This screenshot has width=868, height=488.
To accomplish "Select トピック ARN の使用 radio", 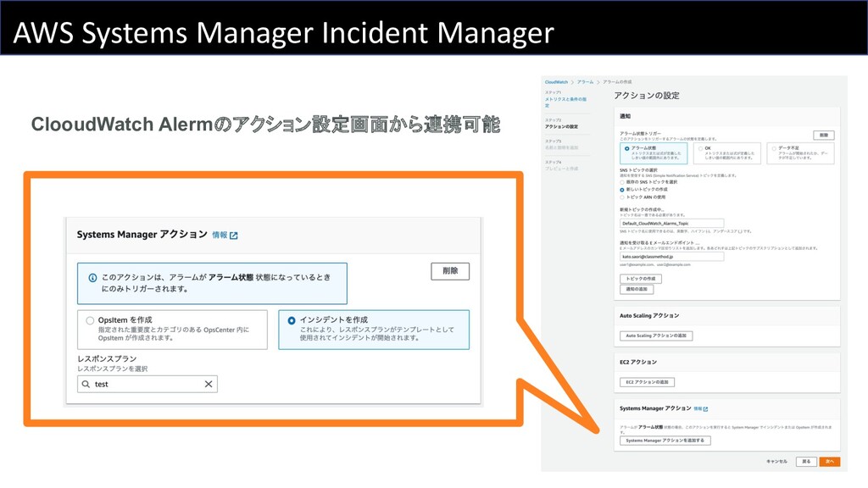I will click(621, 197).
